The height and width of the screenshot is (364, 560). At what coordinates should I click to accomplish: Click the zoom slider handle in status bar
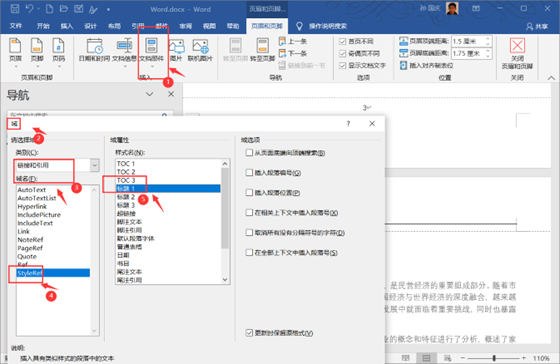click(x=494, y=358)
